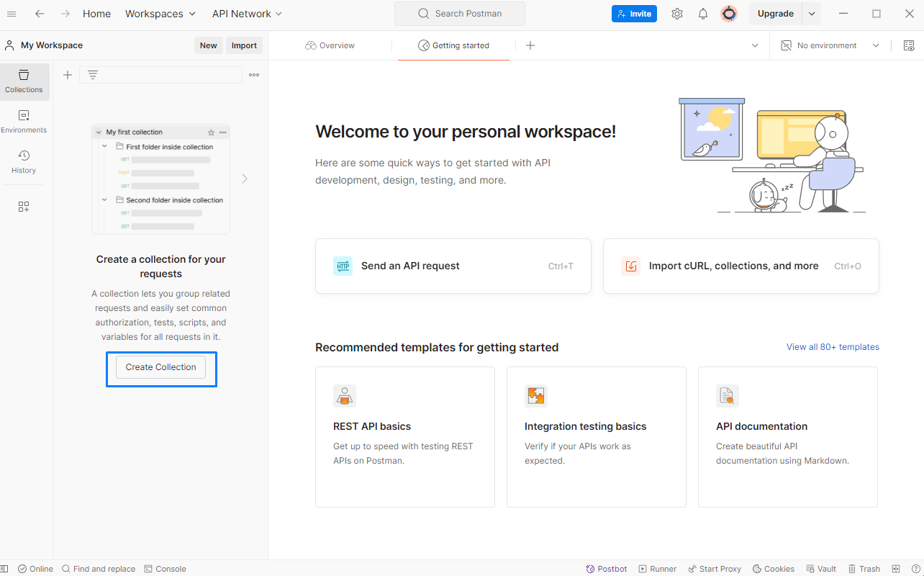
Task: Click the Search Postman field
Action: coord(460,14)
